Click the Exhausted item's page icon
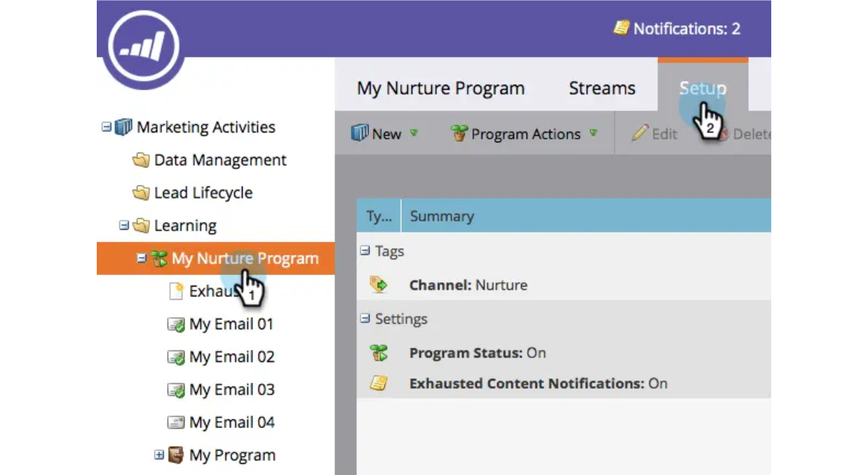Screen dimensions: 868x475 (177, 291)
